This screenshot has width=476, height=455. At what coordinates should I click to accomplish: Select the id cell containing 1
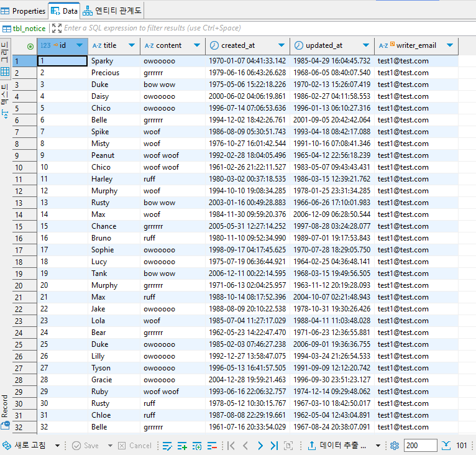point(63,61)
